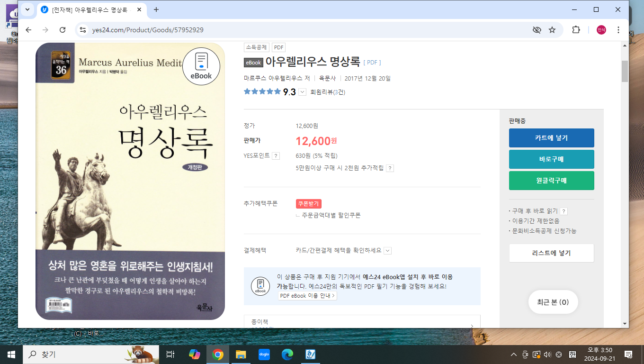Open the Chrome extensions puzzle icon
Image resolution: width=644 pixels, height=364 pixels.
pos(576,30)
